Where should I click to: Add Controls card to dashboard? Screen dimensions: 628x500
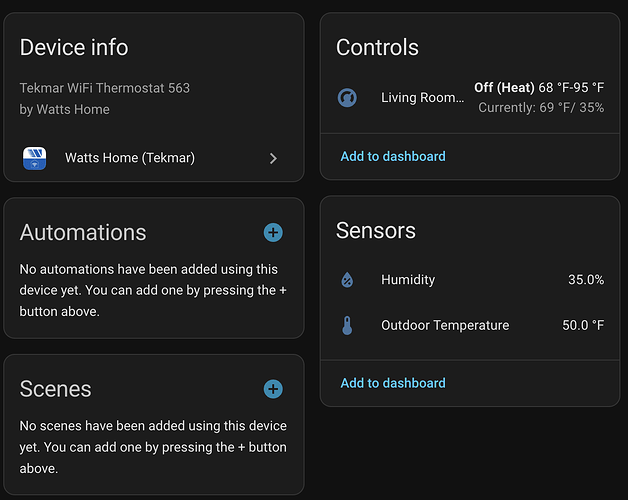(393, 156)
